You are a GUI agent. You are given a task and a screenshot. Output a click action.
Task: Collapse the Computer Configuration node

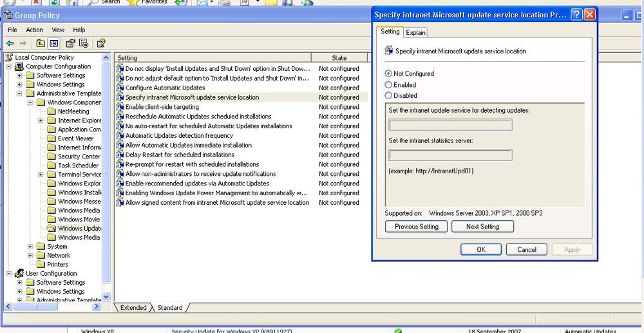pyautogui.click(x=8, y=66)
